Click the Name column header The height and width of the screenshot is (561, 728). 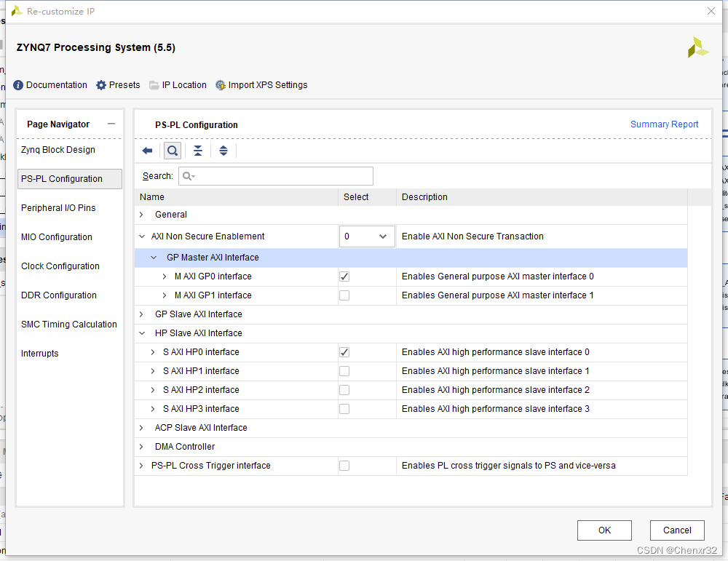point(237,196)
